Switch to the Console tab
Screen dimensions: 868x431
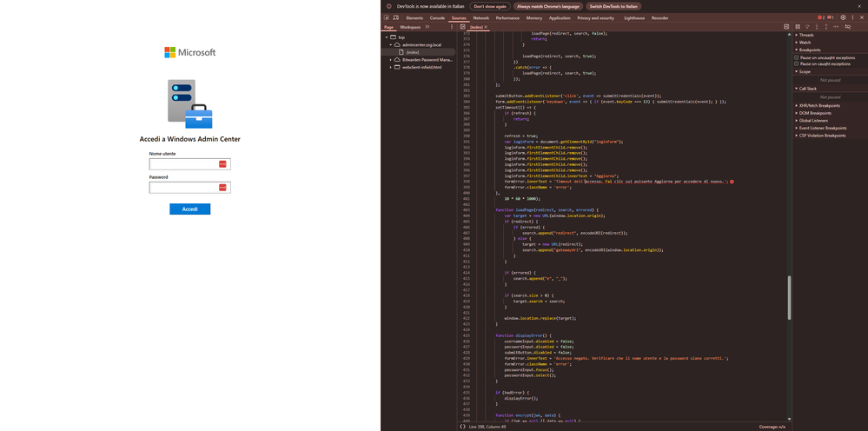[x=437, y=17]
